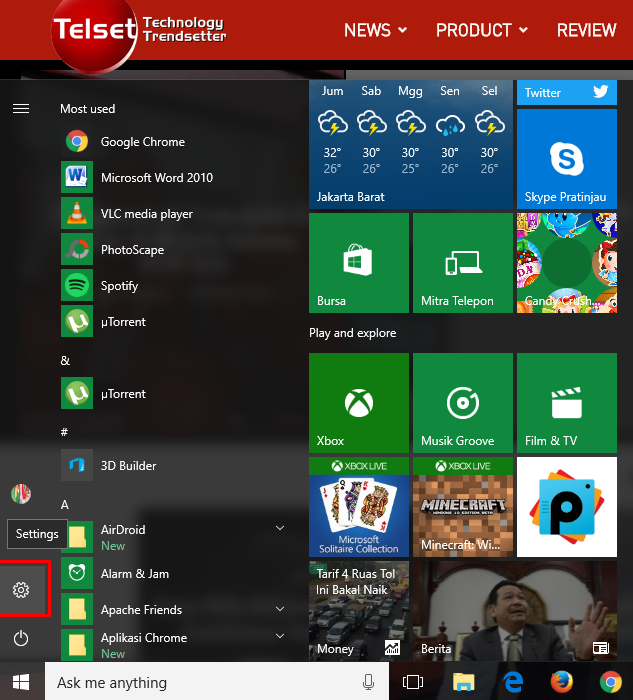Launch Firefox from the taskbar
The height and width of the screenshot is (700, 633).
coord(562,682)
